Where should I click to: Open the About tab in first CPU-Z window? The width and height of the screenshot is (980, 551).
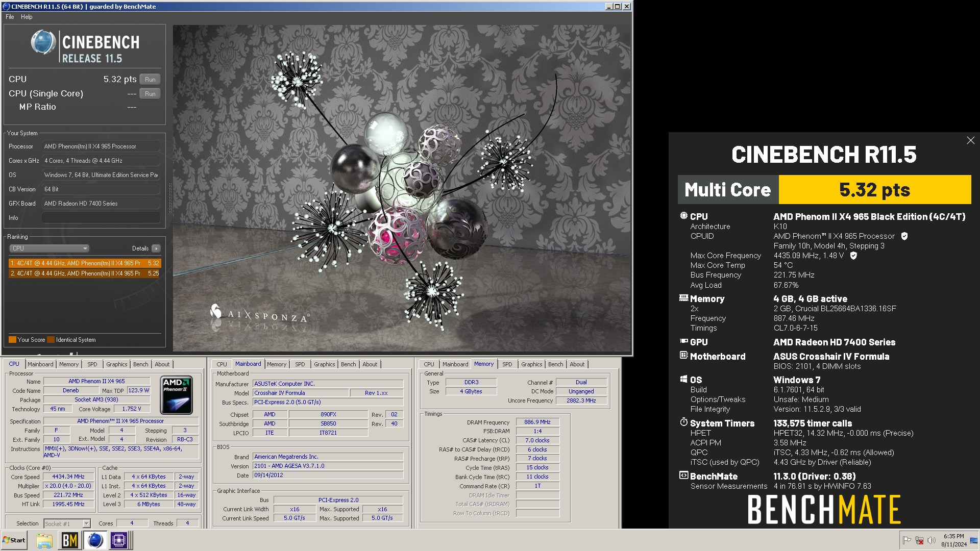(162, 364)
